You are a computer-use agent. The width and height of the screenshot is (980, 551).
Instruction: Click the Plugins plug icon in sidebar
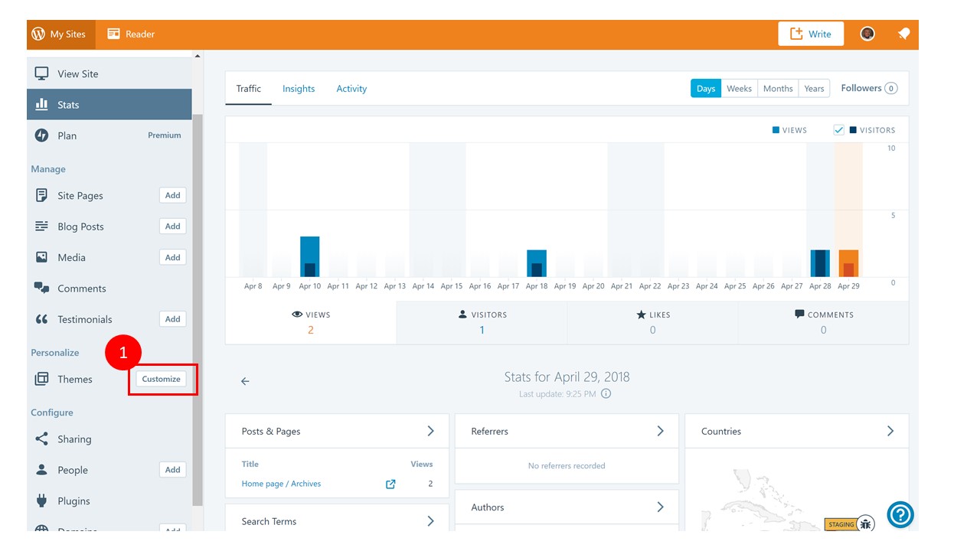coord(42,500)
